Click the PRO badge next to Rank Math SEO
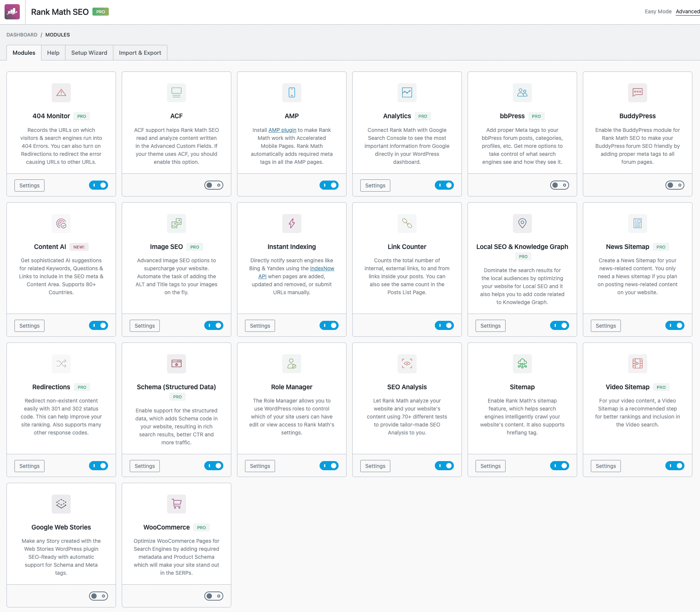This screenshot has height=612, width=700. (101, 12)
